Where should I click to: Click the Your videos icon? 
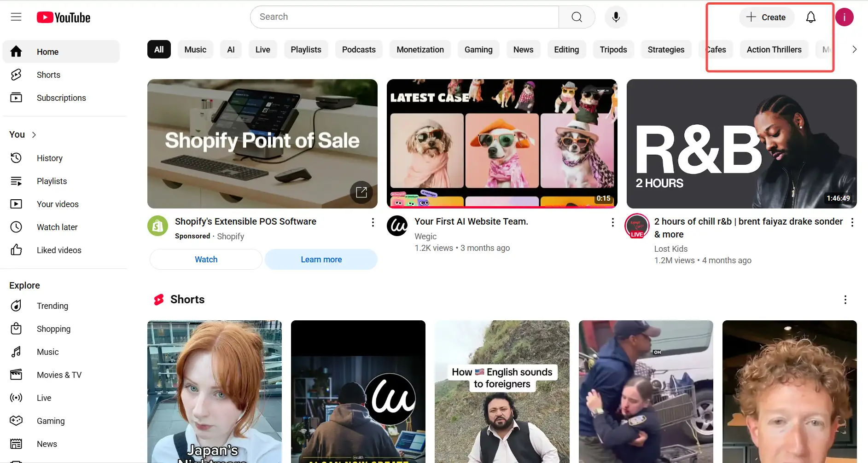(x=16, y=204)
